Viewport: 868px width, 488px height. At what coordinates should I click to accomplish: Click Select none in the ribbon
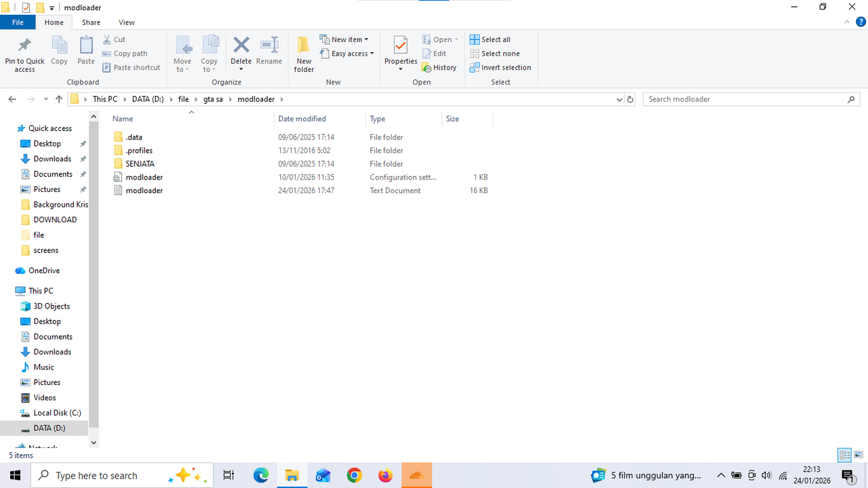[x=494, y=54]
